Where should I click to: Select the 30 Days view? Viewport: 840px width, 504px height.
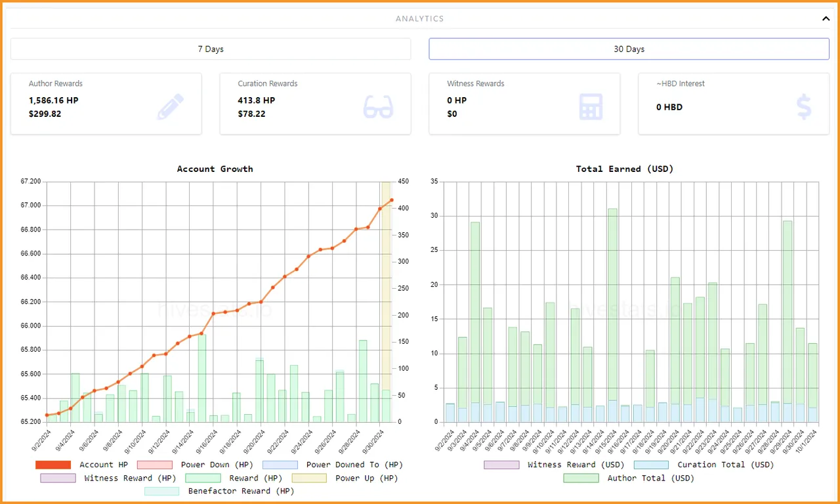[x=629, y=49]
